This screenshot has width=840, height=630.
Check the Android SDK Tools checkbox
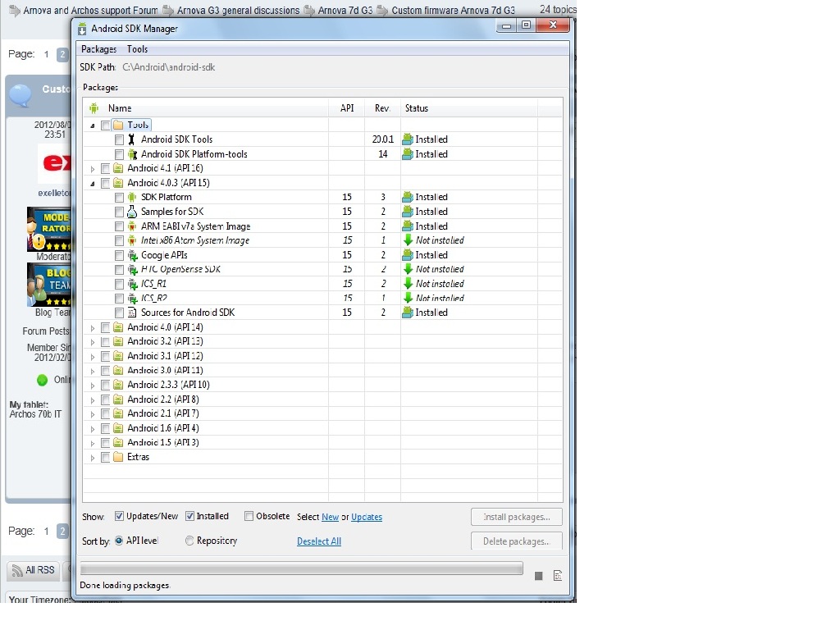click(x=119, y=139)
